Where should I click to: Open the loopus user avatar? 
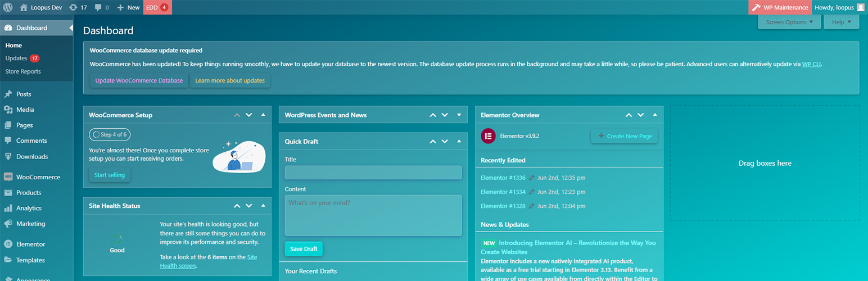point(860,8)
